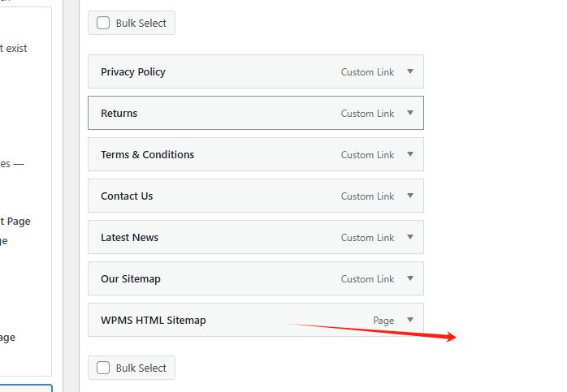Toggle the Our Sitemap item arrow

pos(410,278)
